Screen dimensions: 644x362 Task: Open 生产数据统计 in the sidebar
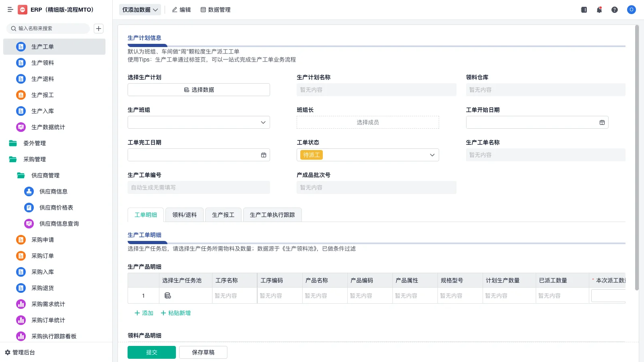coord(48,127)
